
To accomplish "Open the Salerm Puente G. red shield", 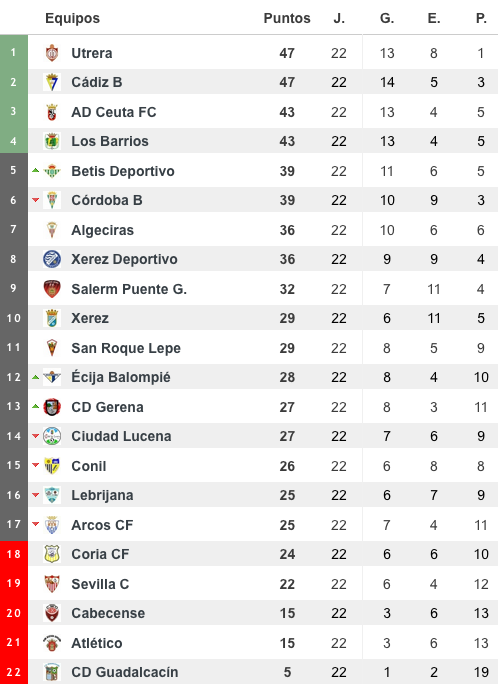I will click(x=52, y=289).
